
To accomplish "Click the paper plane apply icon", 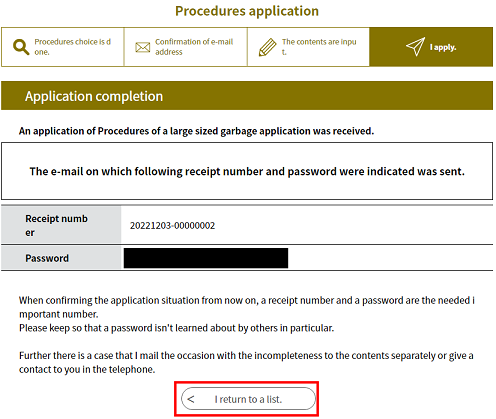I will pos(415,47).
